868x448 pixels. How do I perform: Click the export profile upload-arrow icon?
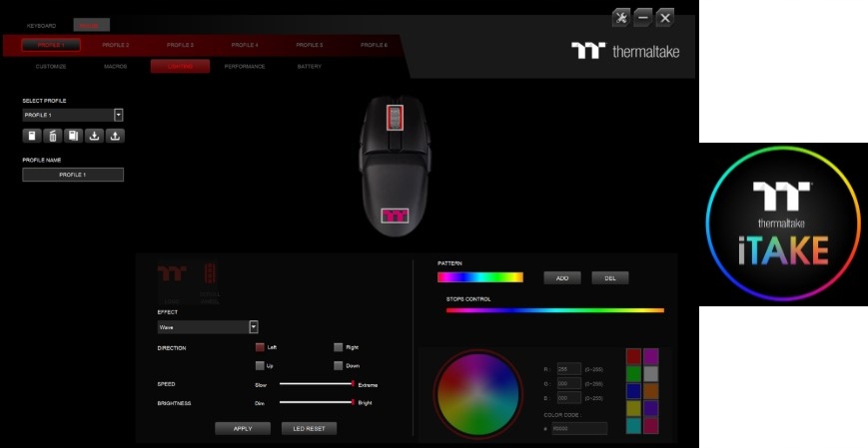click(115, 136)
